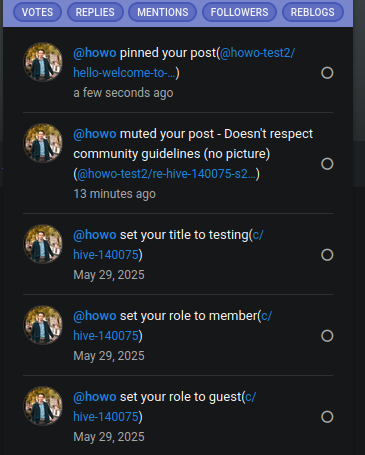
Task: Mark the muted post notification as read
Action: click(327, 164)
